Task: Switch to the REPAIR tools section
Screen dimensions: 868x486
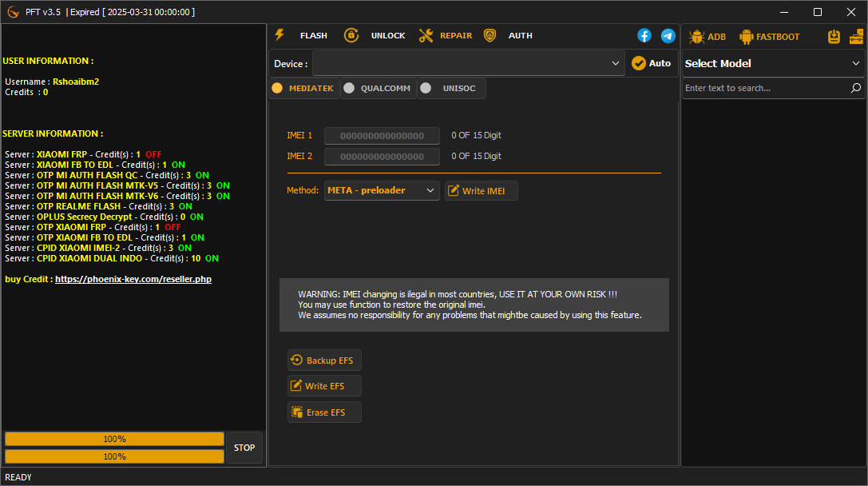Action: [426, 35]
